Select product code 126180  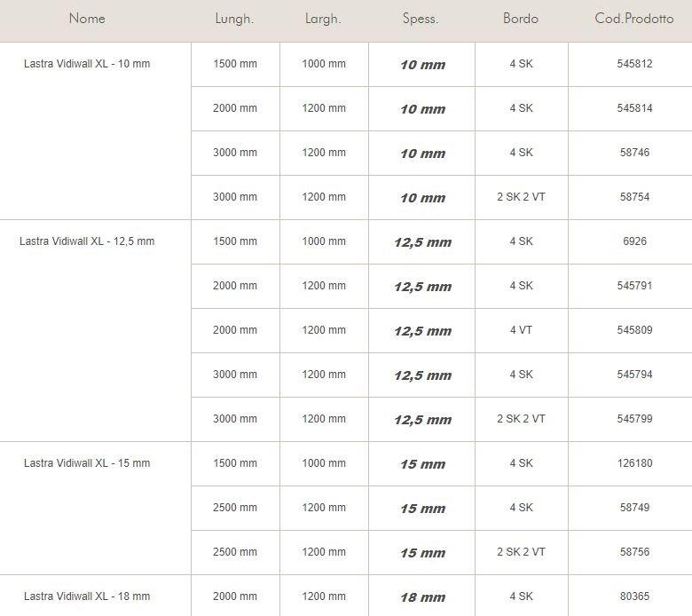[x=634, y=463]
